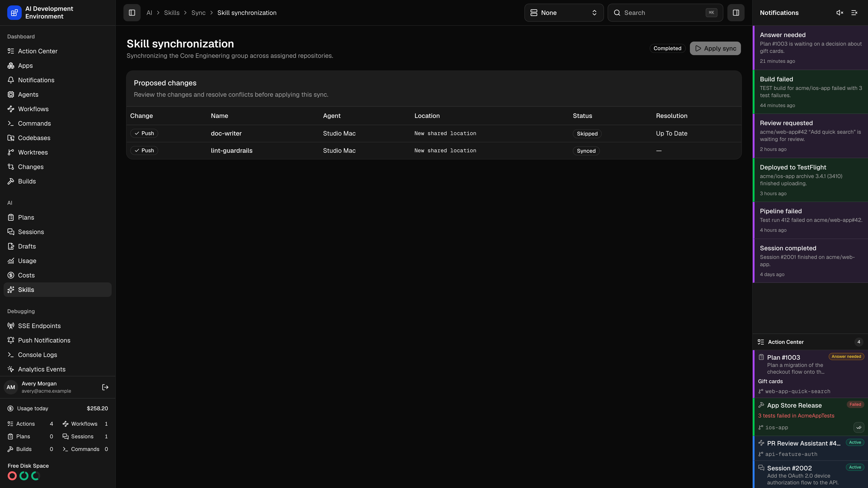Click the Usage chart icon
This screenshot has height=488, width=868.
pos(11,261)
